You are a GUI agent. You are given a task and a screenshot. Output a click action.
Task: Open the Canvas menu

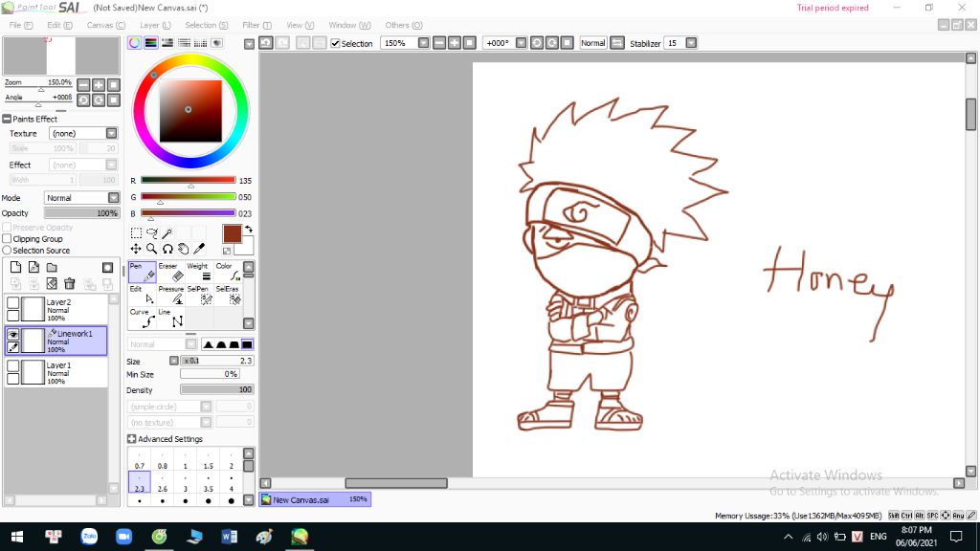105,25
